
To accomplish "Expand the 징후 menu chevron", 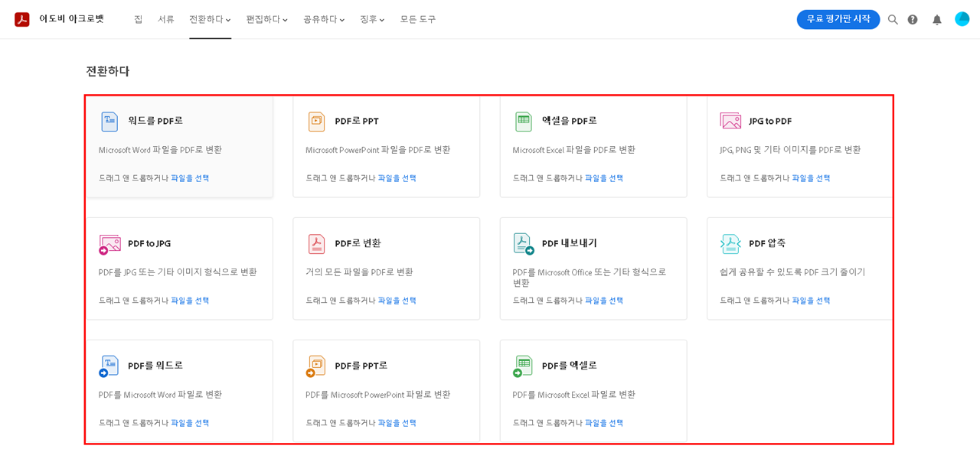I will (x=382, y=20).
